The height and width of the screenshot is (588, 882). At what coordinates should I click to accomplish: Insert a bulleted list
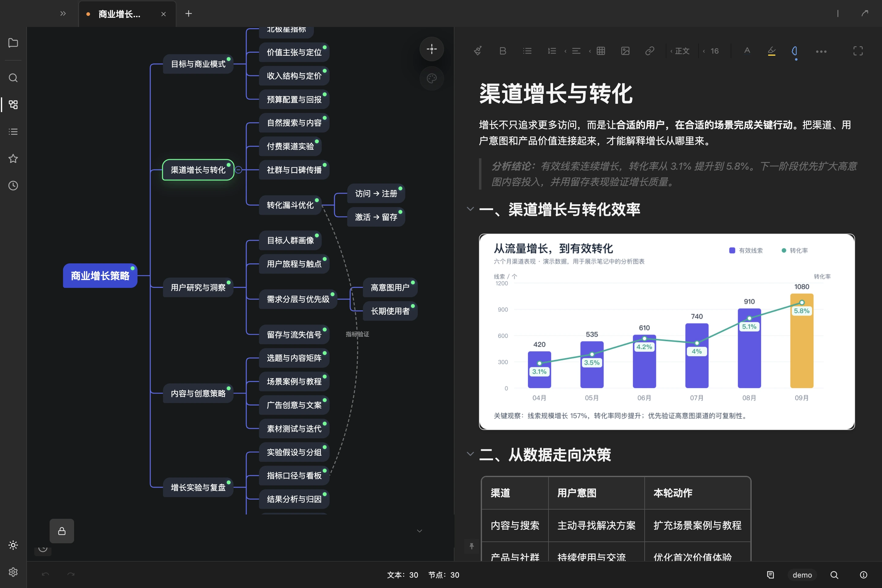coord(527,51)
